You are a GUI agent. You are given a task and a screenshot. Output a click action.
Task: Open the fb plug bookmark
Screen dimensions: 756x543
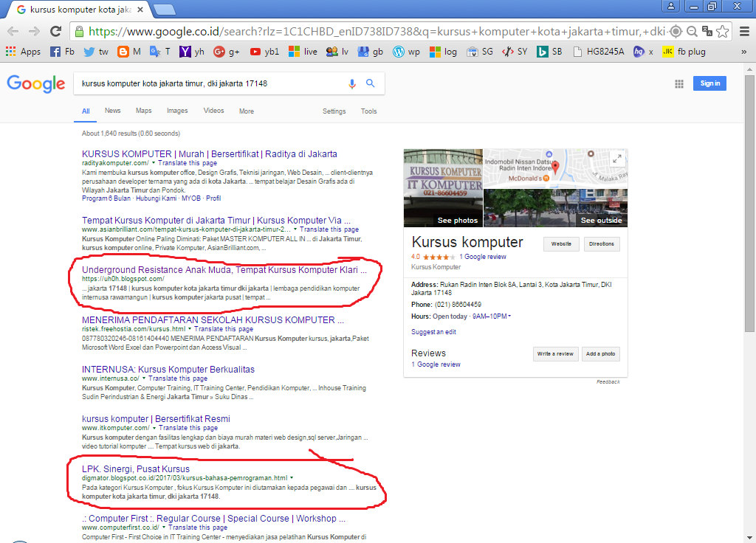tap(684, 52)
